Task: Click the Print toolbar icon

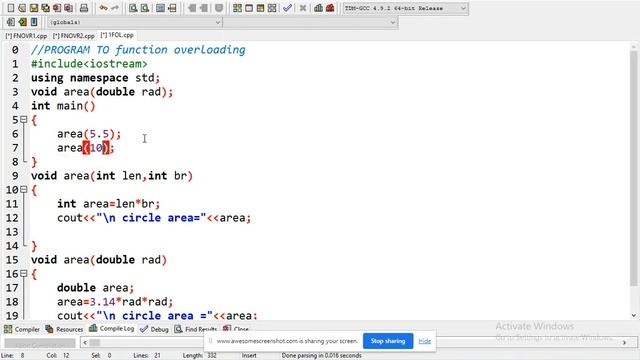Action: point(84,8)
